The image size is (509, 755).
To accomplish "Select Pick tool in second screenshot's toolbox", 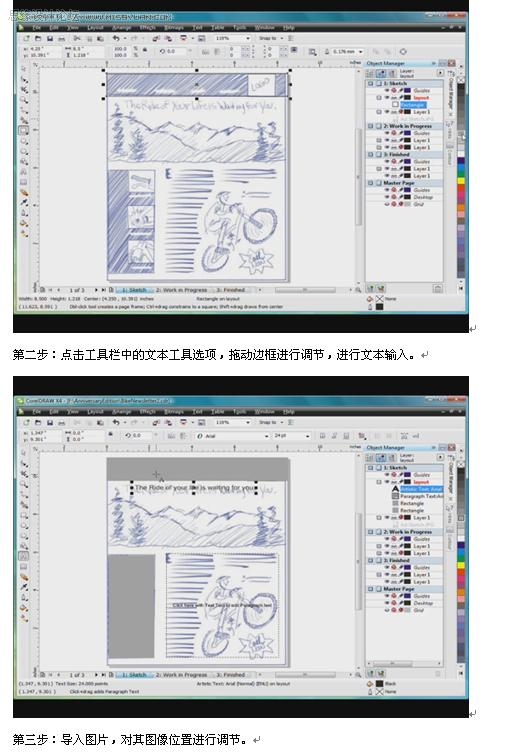I will coord(24,454).
